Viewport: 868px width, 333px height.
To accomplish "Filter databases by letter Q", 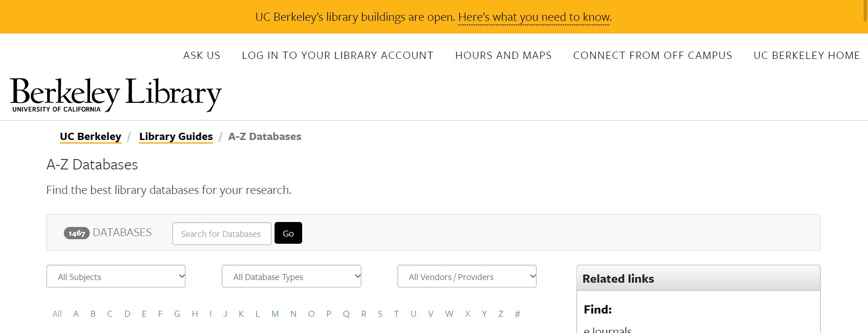I will (x=346, y=314).
